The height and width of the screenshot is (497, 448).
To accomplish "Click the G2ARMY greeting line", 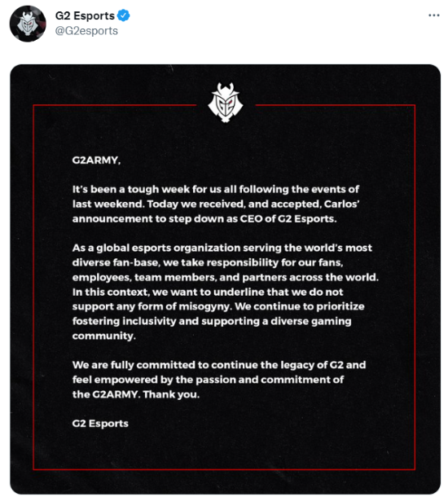I will [96, 161].
